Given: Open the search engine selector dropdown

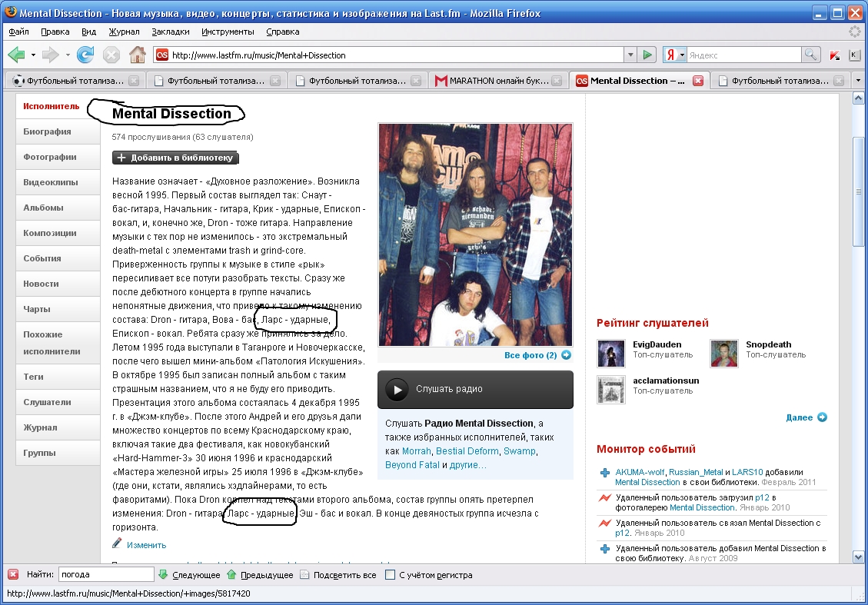Looking at the screenshot, I should (682, 55).
